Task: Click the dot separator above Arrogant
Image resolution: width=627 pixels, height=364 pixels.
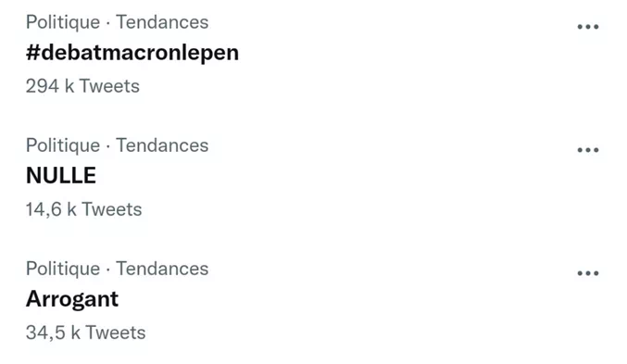Action: pyautogui.click(x=108, y=270)
